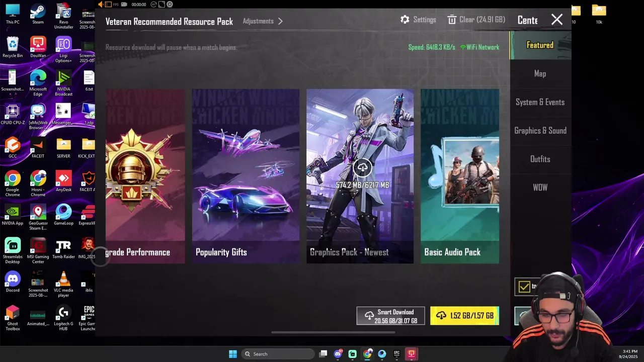Screen dimensions: 644x362
Task: Click the horizontal scroll indicator below the packs
Action: coord(333,332)
